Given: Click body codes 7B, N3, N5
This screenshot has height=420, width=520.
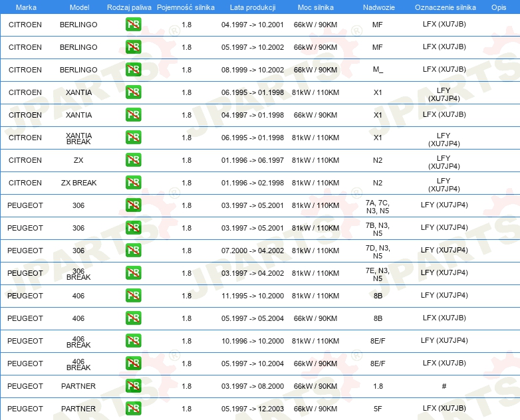Looking at the screenshot, I should click(378, 229).
